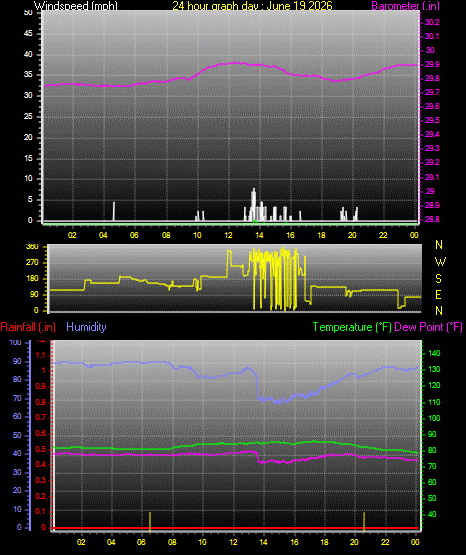
Task: Click the humidity line dip near hour 15
Action: click(x=278, y=401)
